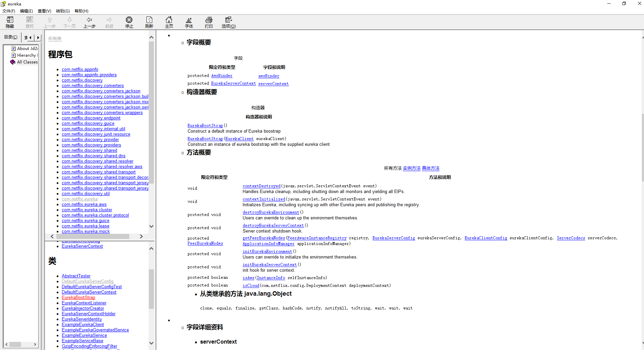Click the 上一步 up-arrow toolbar icon

tap(50, 20)
